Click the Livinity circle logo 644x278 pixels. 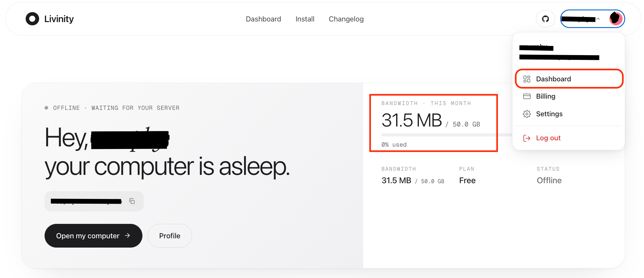coord(32,19)
